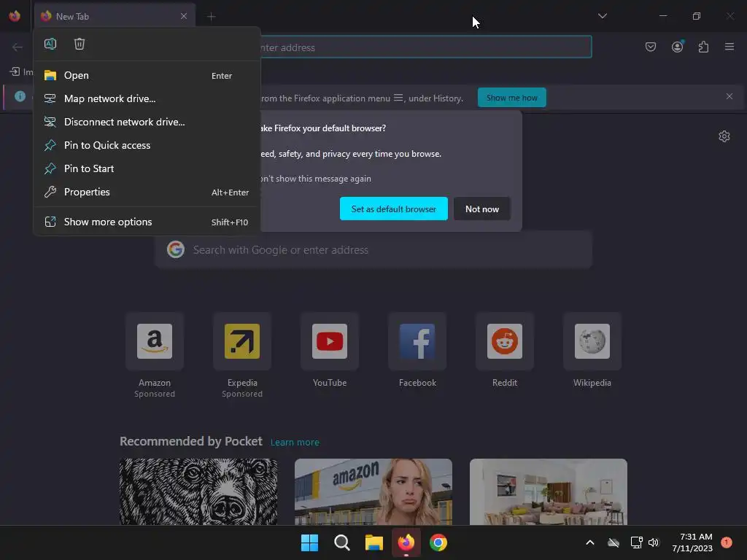Expand the hidden system tray icons
747x560 pixels.
tap(589, 542)
